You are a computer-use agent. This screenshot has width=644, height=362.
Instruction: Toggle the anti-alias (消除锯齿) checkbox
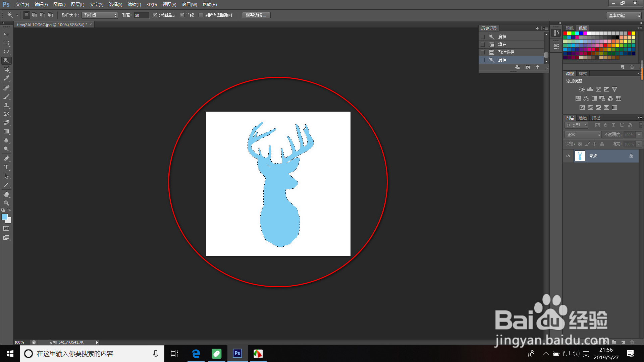(x=155, y=15)
